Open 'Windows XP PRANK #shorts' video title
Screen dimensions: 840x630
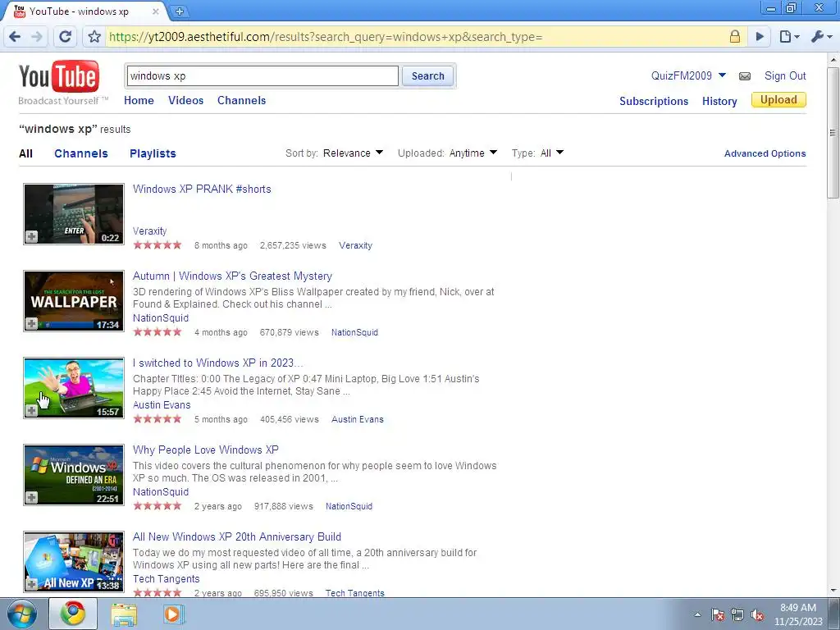[202, 189]
